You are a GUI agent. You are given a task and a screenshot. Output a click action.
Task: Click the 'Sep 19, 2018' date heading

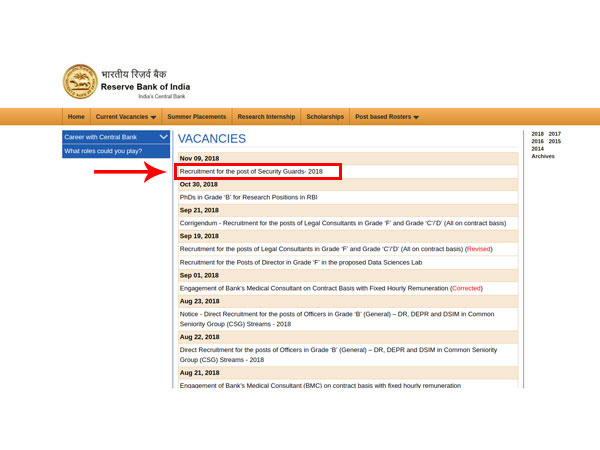tap(199, 236)
